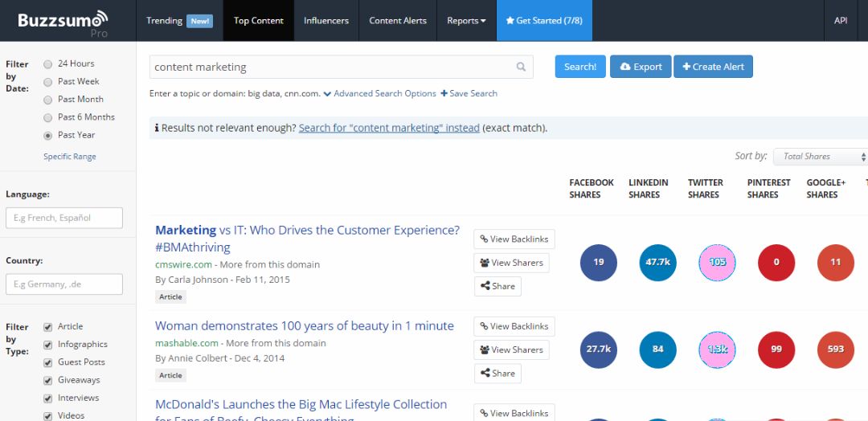The width and height of the screenshot is (868, 421).
Task: Open the Specific Range link
Action: pos(70,157)
